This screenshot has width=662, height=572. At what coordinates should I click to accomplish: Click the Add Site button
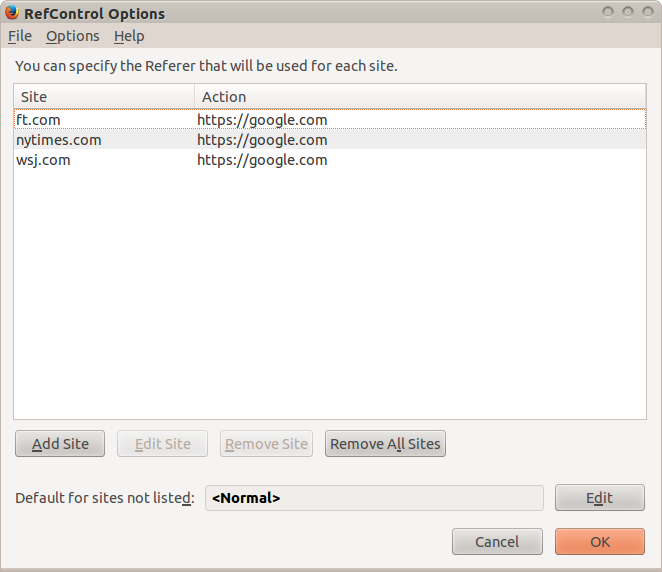click(x=60, y=444)
